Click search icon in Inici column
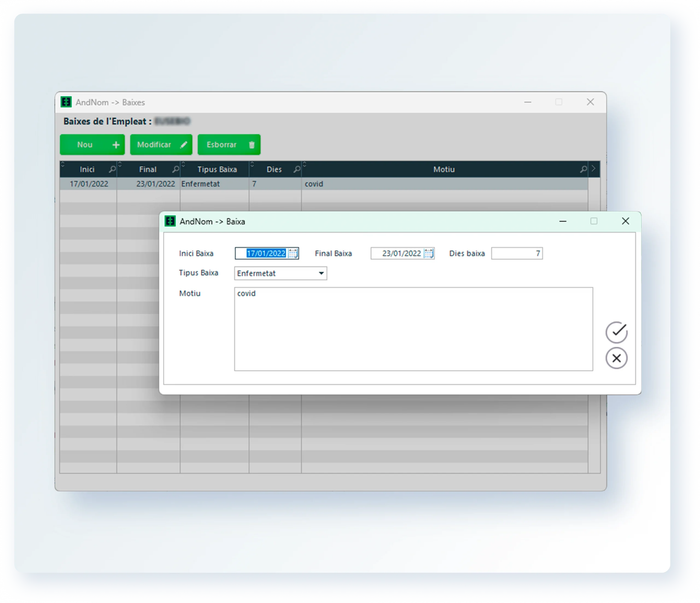The height and width of the screenshot is (603, 700). coord(112,169)
